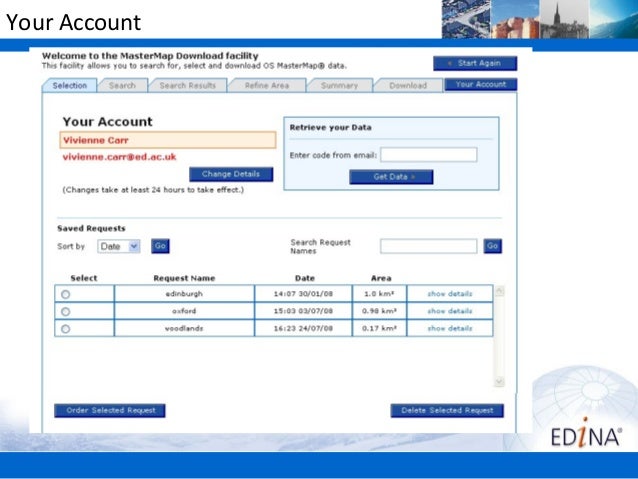
Task: Click the Start Again button
Action: pos(475,63)
